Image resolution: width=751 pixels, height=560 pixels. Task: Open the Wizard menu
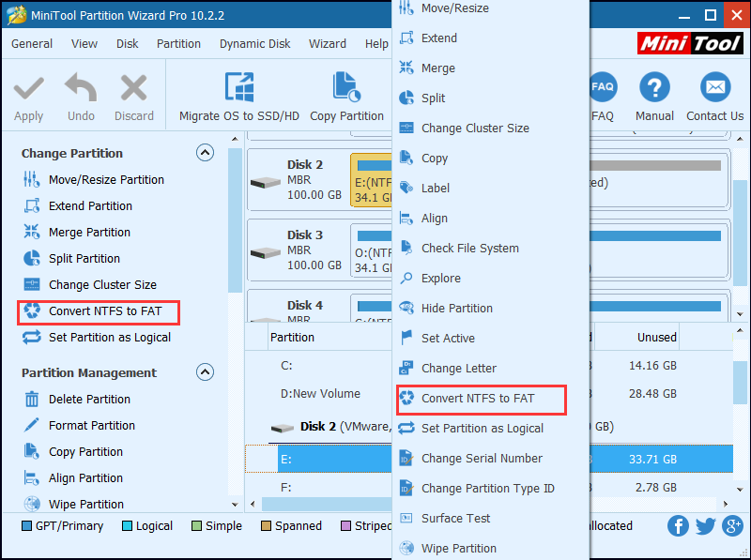coord(327,43)
